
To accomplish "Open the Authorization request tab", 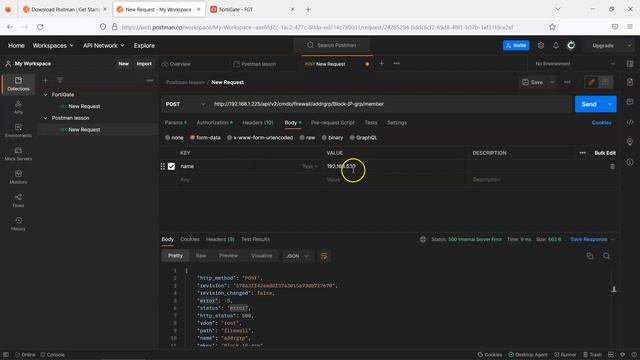I will point(215,122).
